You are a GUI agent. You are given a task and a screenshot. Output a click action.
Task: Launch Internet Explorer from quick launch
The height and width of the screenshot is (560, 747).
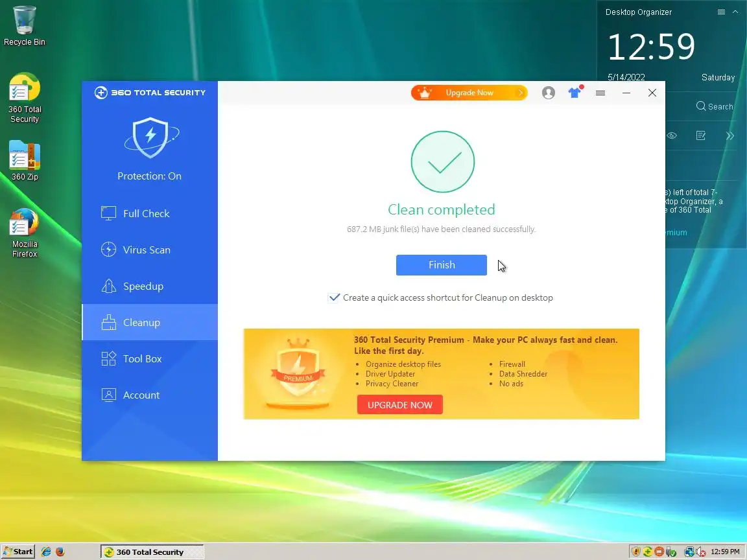pos(46,552)
